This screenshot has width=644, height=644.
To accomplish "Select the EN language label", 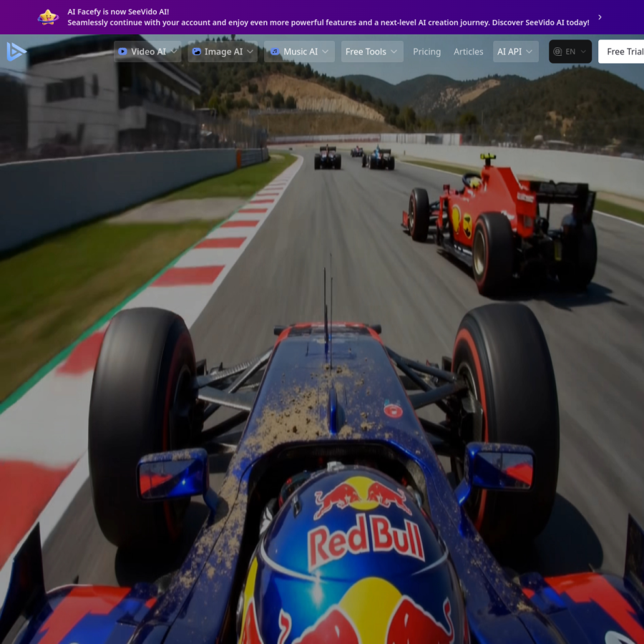I will [x=570, y=52].
